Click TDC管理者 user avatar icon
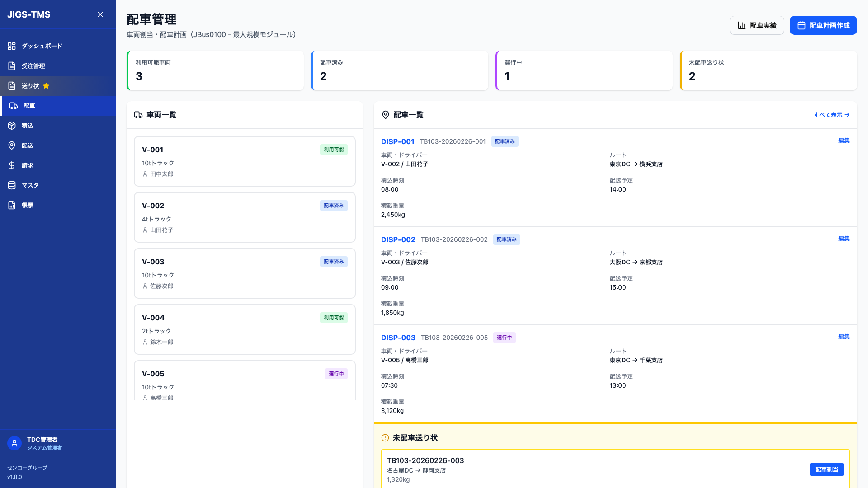 (14, 443)
